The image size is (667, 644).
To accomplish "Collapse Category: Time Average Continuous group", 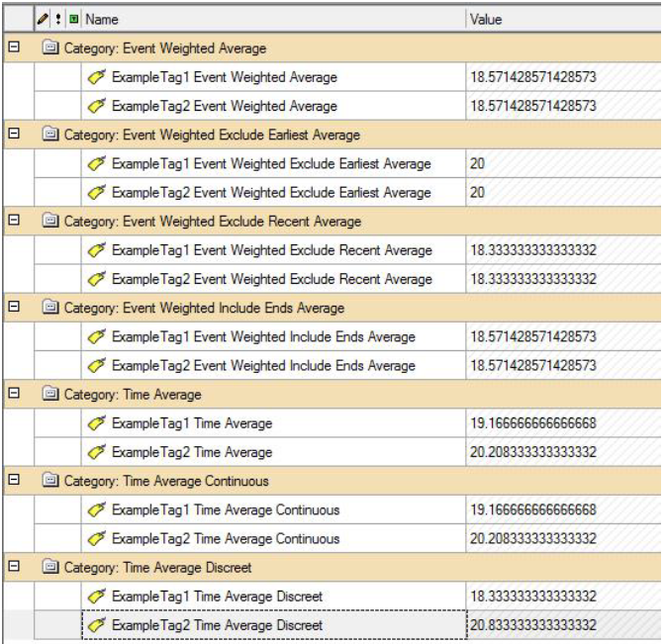I will tap(14, 480).
